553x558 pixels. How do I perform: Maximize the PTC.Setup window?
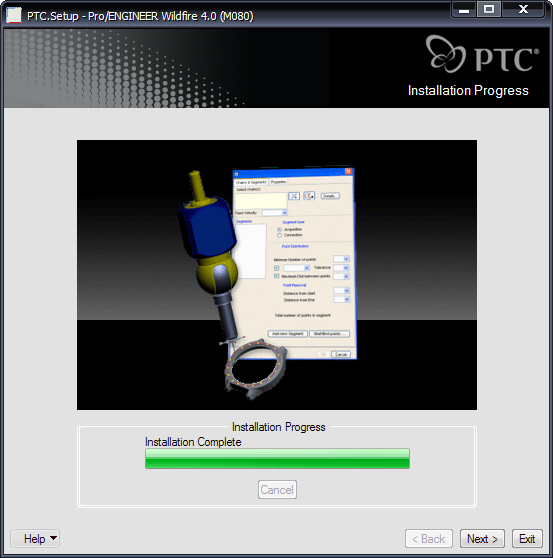click(x=489, y=9)
